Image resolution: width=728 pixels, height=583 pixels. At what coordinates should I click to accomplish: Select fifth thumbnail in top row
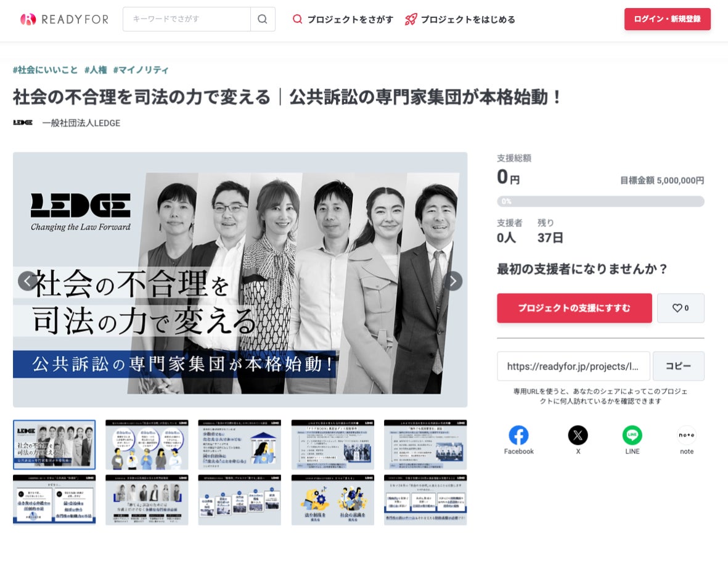[425, 445]
